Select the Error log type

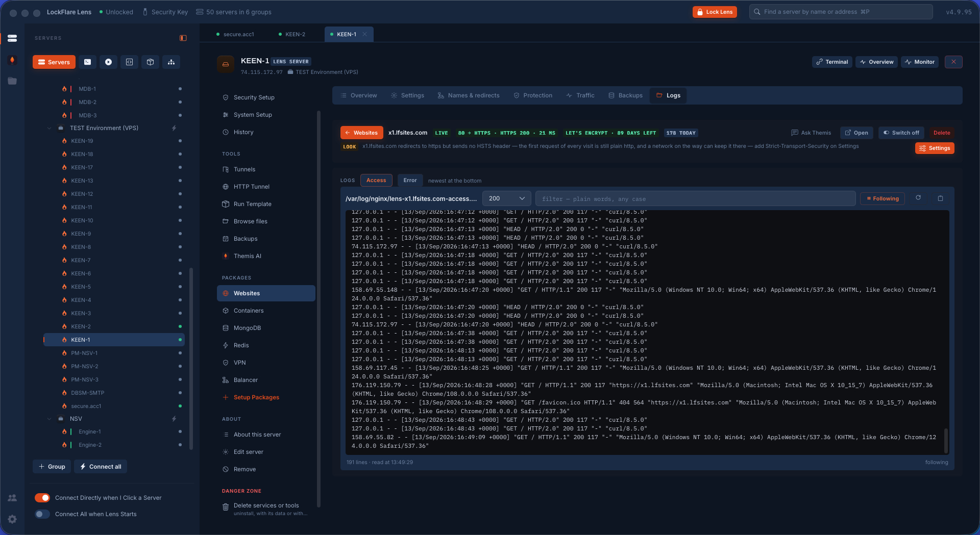[410, 181]
